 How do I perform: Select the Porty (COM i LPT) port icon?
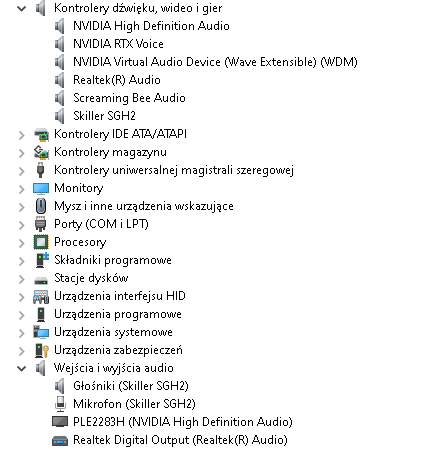point(41,224)
